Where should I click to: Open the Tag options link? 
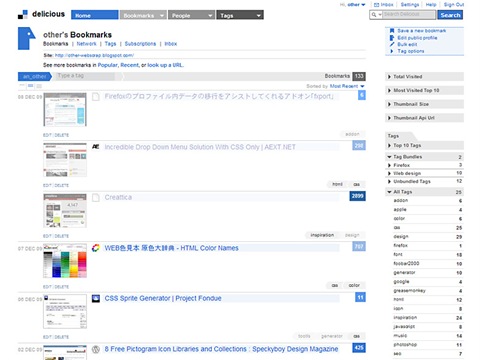[411, 51]
